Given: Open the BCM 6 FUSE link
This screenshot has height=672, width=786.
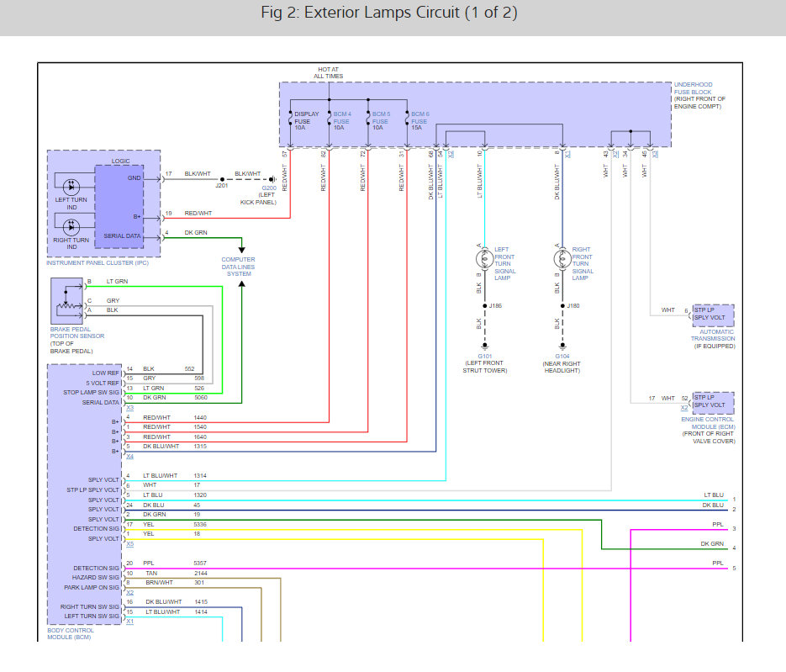Looking at the screenshot, I should (420, 118).
